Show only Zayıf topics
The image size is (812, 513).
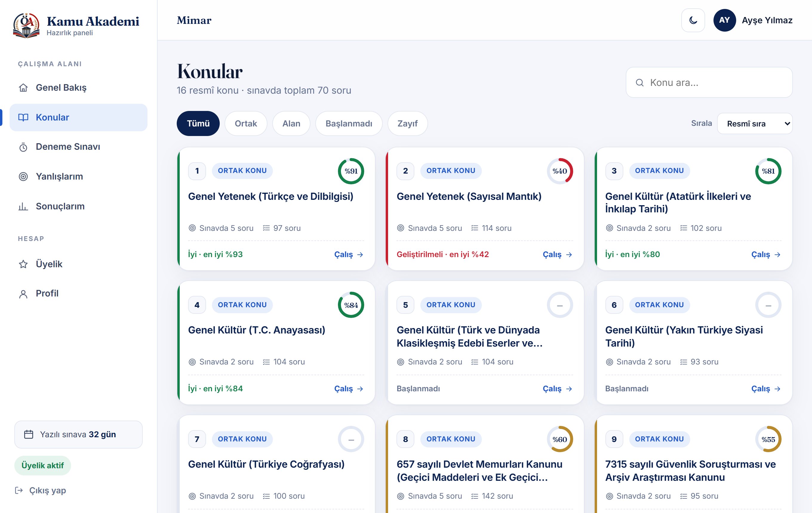[407, 123]
